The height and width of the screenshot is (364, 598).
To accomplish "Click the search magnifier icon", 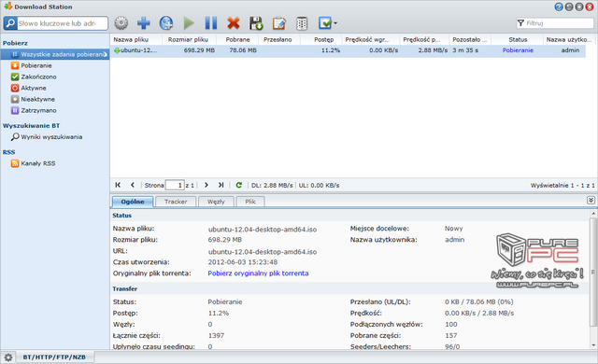I will pos(10,23).
